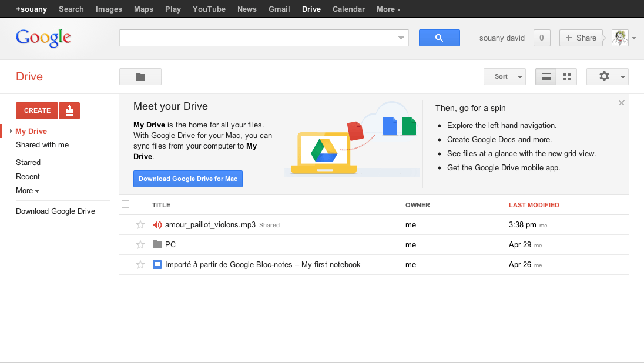Viewport: 644px width, 363px height.
Task: Tick the select-all checkbox in header
Action: pyautogui.click(x=126, y=204)
